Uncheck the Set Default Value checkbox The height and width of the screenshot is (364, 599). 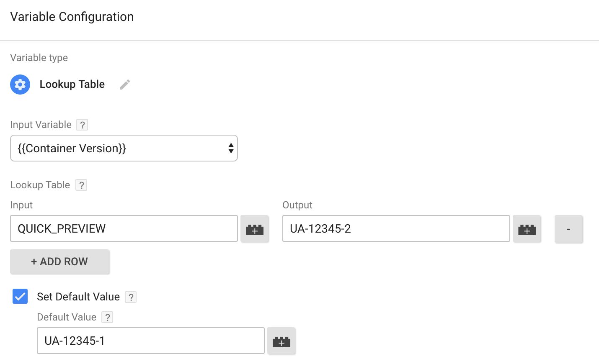pyautogui.click(x=20, y=296)
